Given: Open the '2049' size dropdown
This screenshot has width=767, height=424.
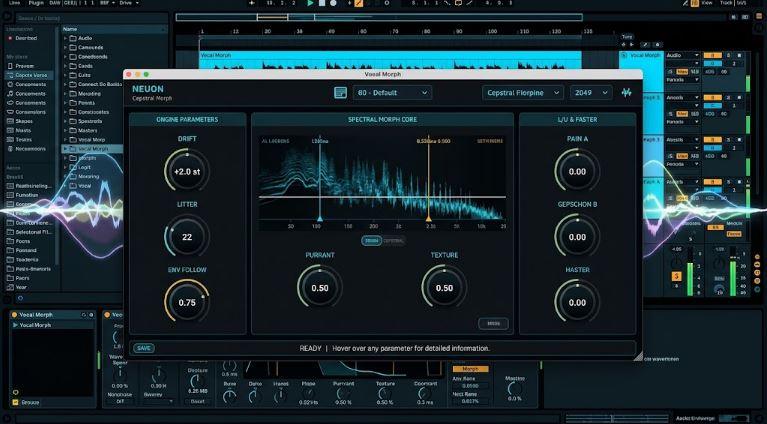Looking at the screenshot, I should (590, 92).
